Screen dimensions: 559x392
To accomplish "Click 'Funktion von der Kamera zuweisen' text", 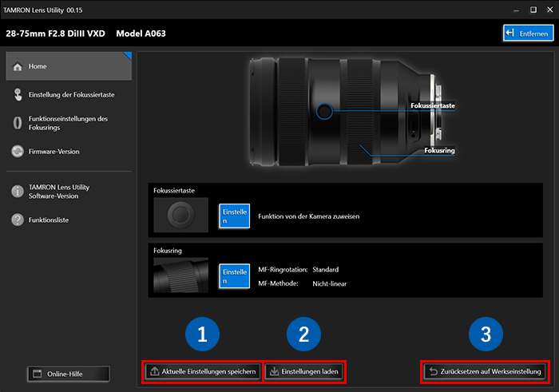I will pyautogui.click(x=309, y=216).
